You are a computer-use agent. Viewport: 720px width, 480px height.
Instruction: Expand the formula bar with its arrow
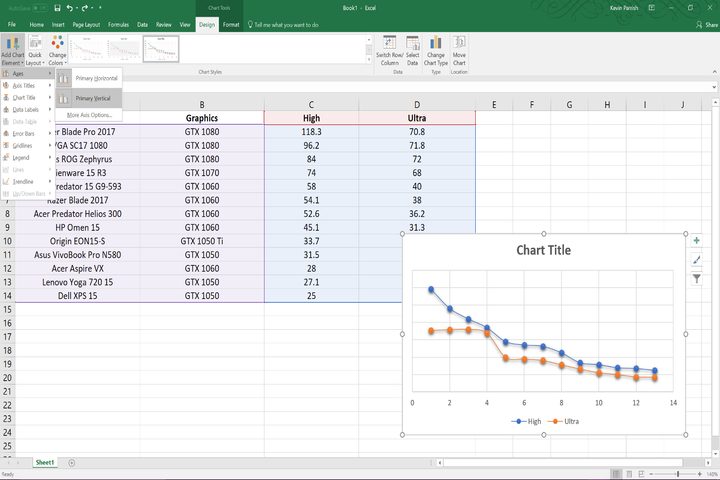(714, 87)
